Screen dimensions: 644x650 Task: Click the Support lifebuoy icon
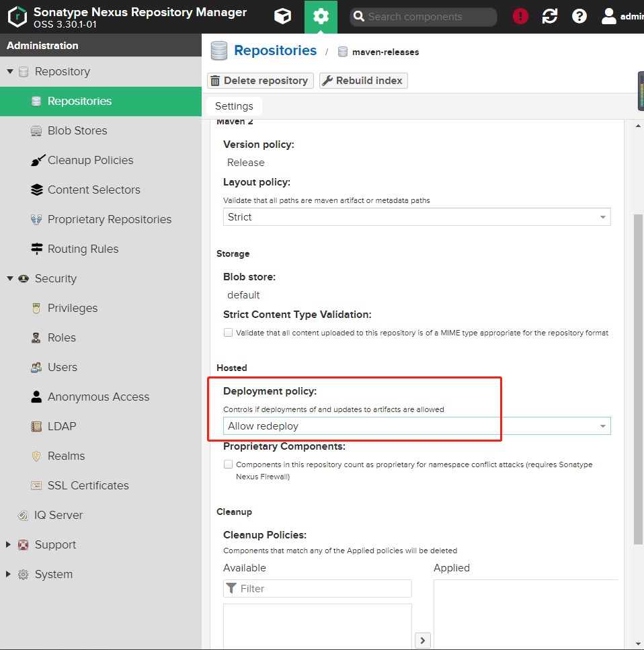click(x=24, y=544)
